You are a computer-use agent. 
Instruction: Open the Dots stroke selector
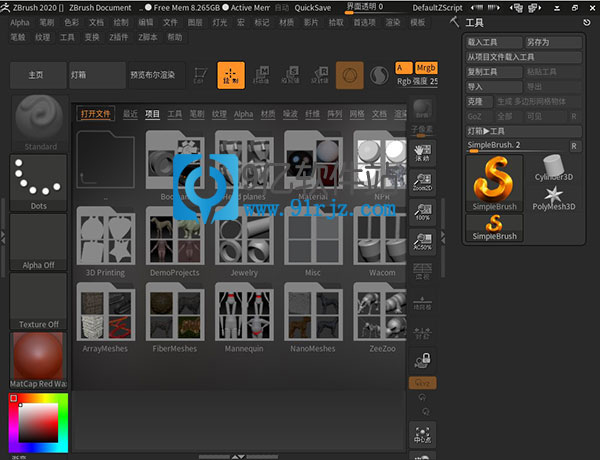pyautogui.click(x=39, y=183)
